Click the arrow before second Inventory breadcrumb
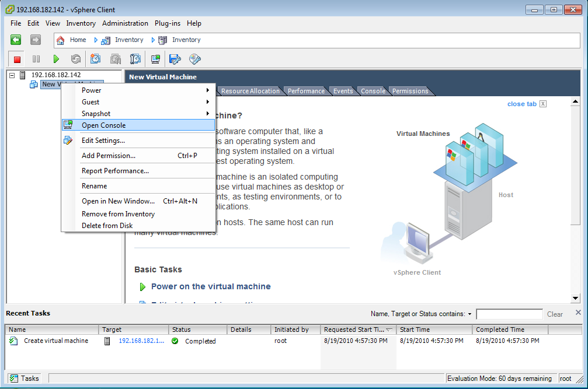The image size is (588, 389). [153, 40]
